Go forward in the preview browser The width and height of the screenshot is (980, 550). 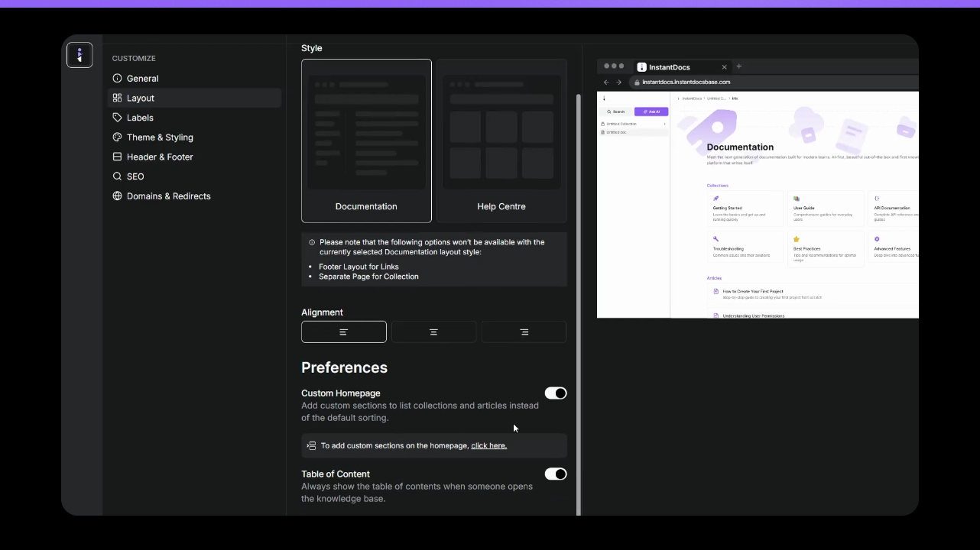point(619,82)
